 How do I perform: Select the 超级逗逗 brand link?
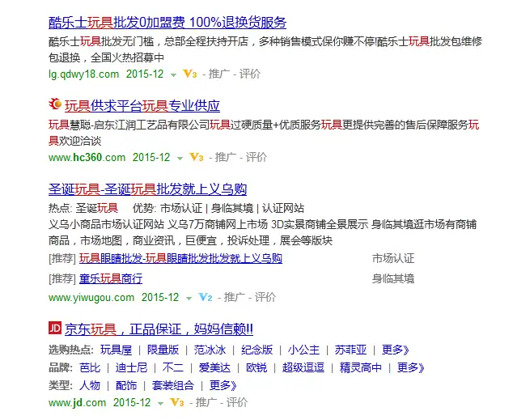pos(303,367)
